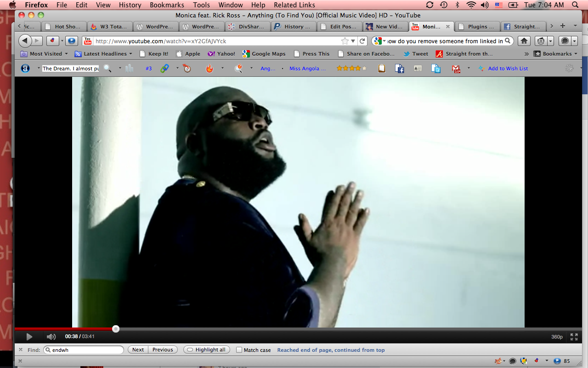Mute the video volume

pos(51,337)
